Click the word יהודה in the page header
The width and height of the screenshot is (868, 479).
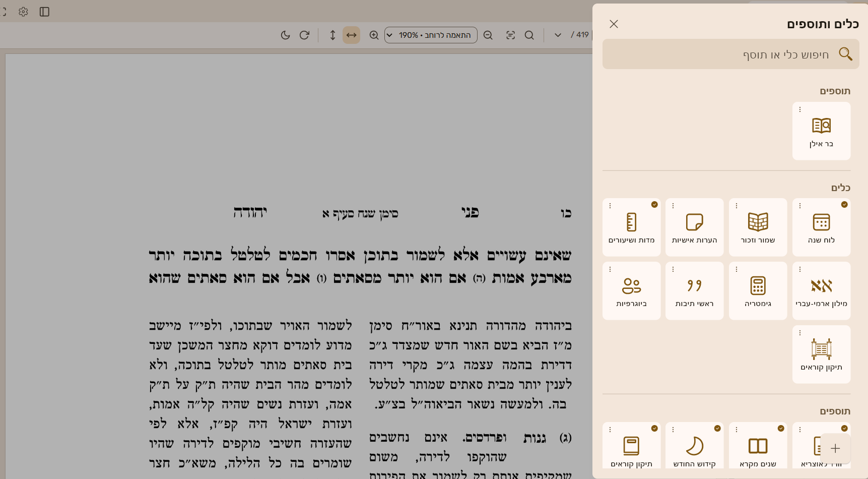[250, 212]
